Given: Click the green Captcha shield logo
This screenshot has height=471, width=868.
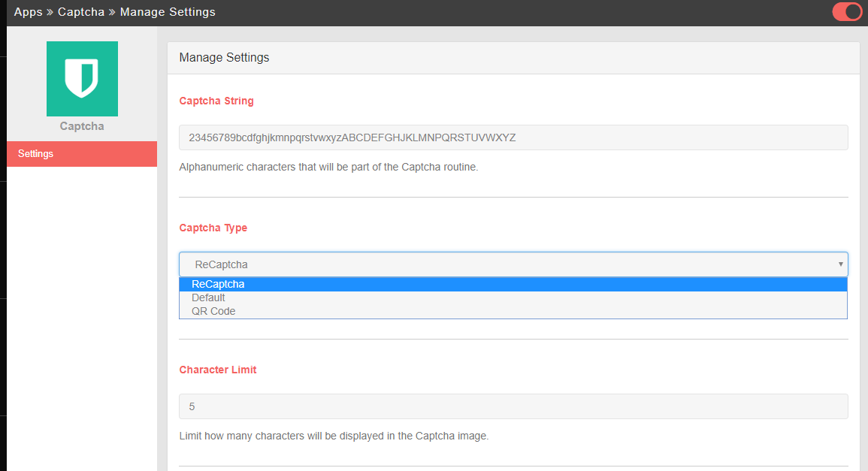Looking at the screenshot, I should coord(82,79).
